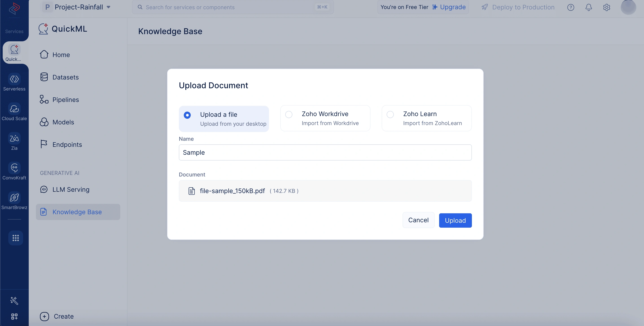
Task: Open the Serverless service icon
Action: point(14,79)
